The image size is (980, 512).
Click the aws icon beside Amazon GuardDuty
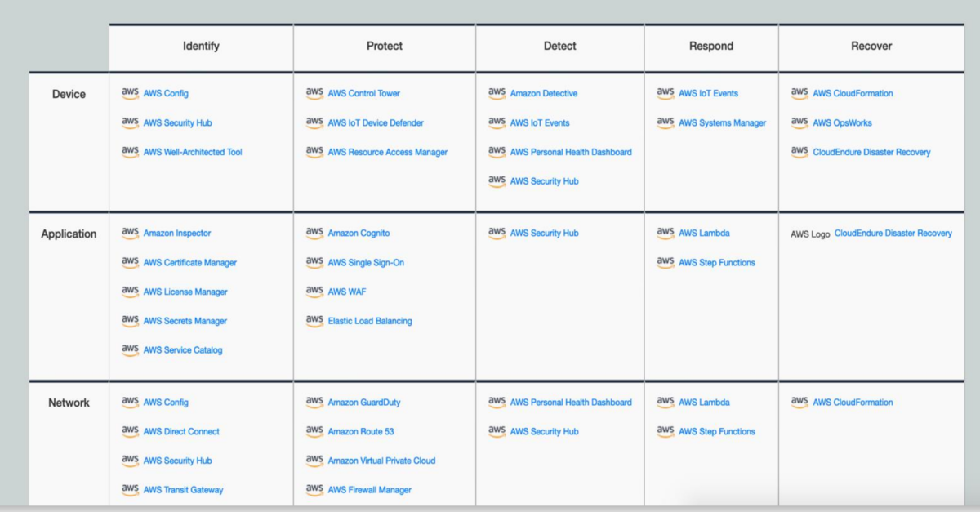314,402
